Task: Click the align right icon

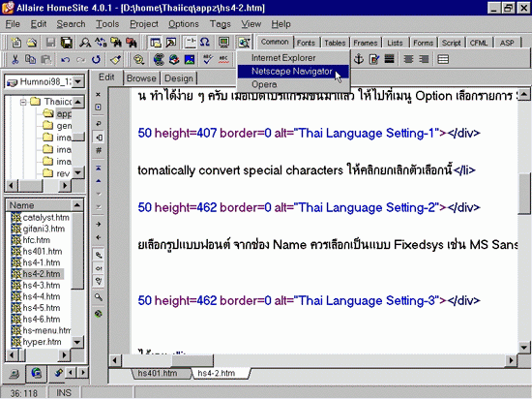Action: coord(424,59)
